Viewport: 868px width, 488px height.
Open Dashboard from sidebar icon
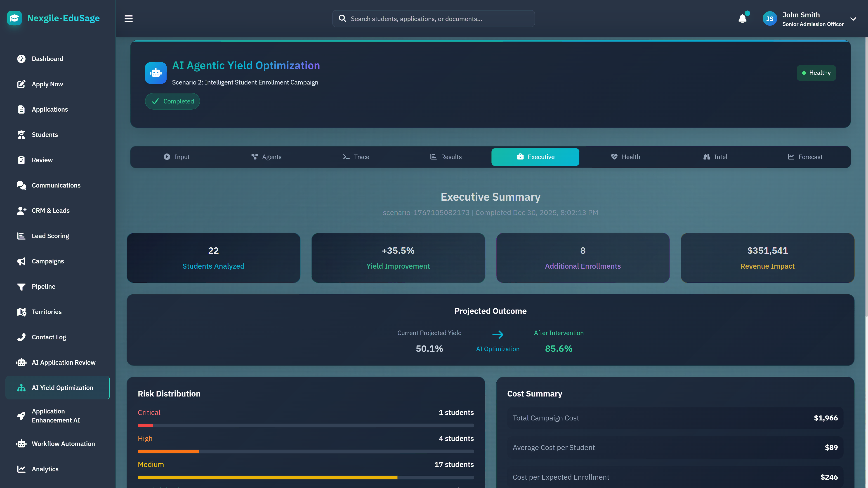click(21, 59)
